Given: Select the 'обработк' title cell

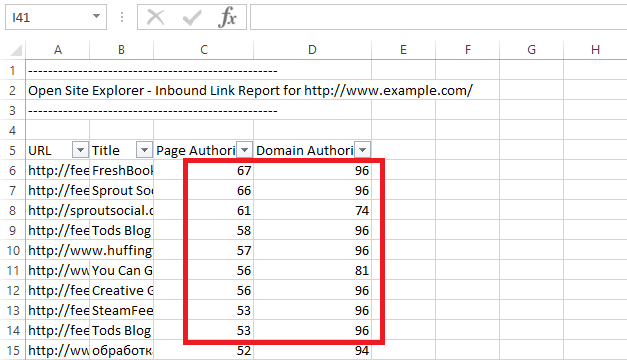Looking at the screenshot, I should [x=122, y=350].
